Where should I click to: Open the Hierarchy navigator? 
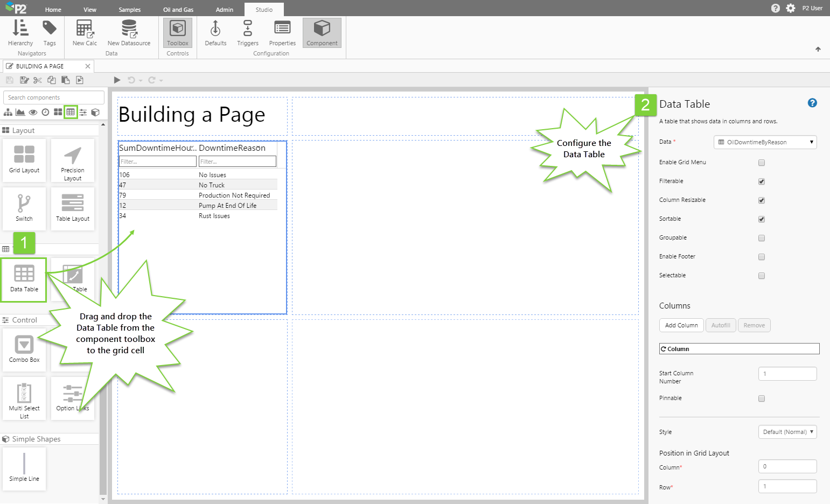20,33
